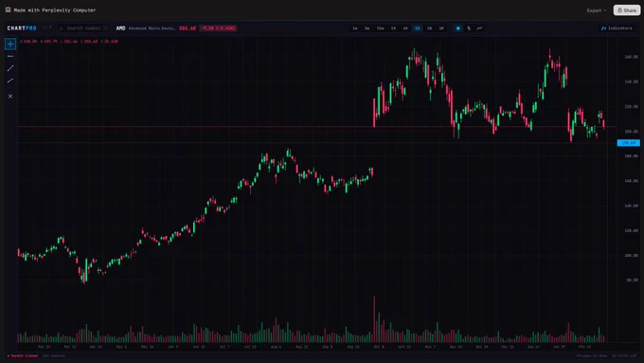Click the 203.68 last price
This screenshot has height=363, width=644.
click(188, 28)
